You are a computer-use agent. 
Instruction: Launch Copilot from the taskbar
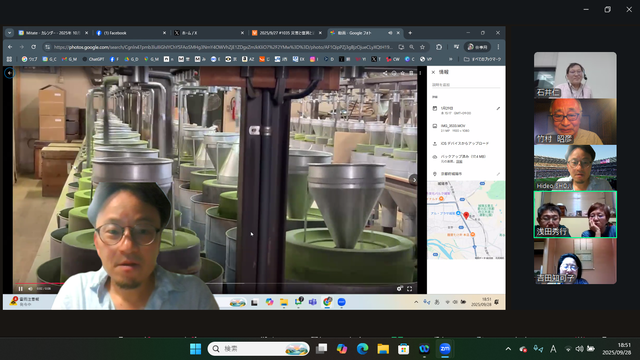pos(342,349)
